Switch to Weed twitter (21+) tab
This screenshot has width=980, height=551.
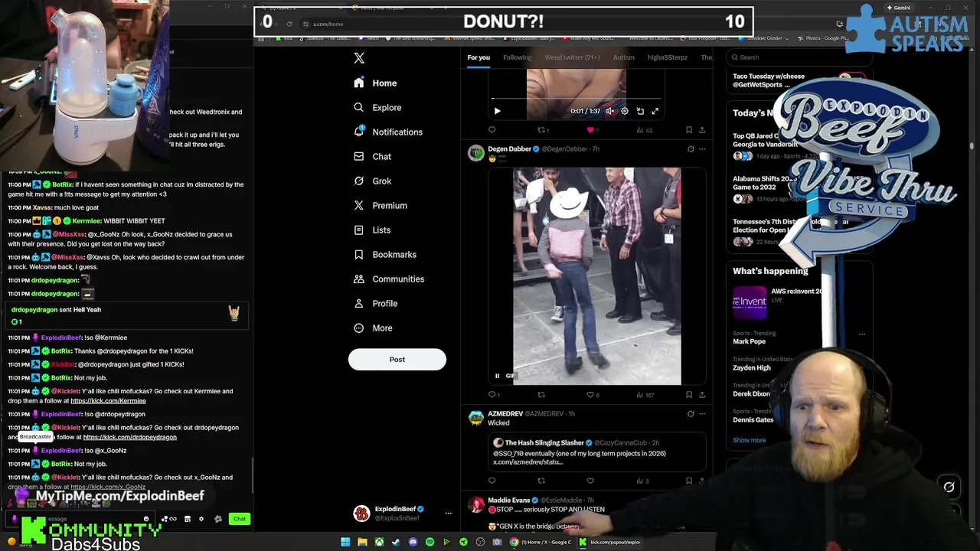pyautogui.click(x=572, y=57)
